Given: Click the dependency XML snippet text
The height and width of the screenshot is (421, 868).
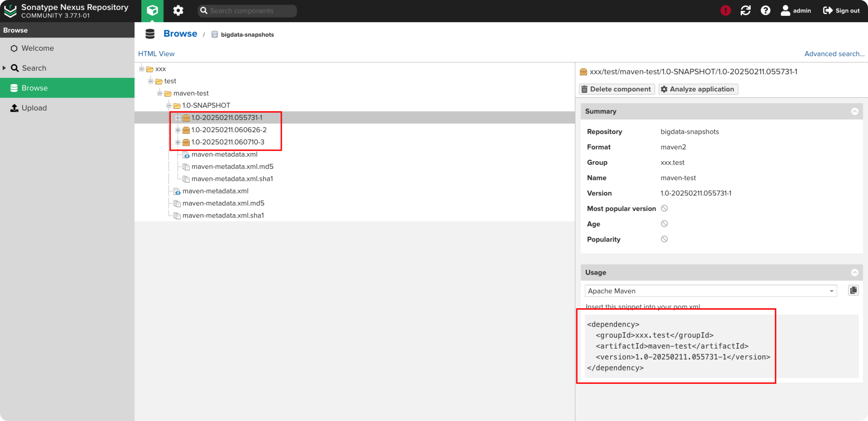Looking at the screenshot, I should tap(678, 346).
